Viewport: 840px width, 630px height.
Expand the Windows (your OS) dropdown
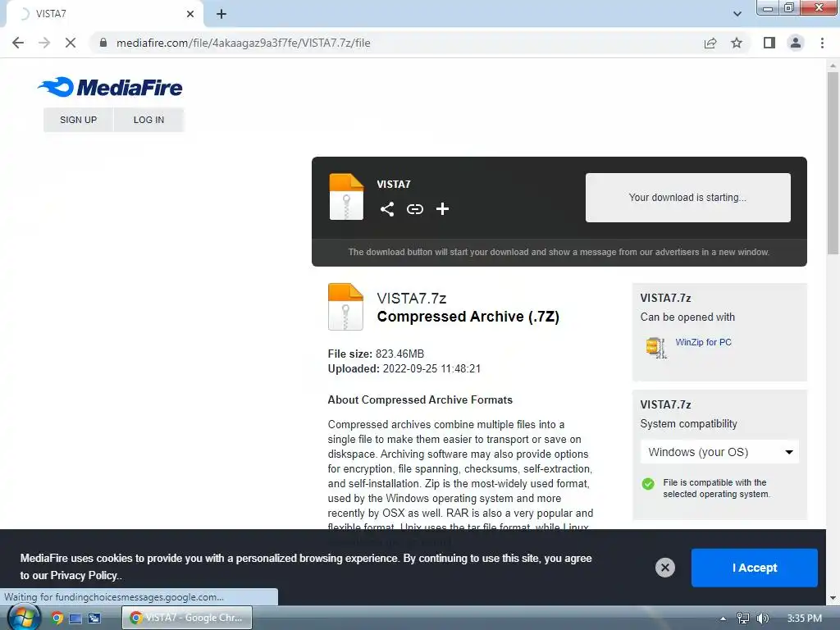(x=719, y=452)
